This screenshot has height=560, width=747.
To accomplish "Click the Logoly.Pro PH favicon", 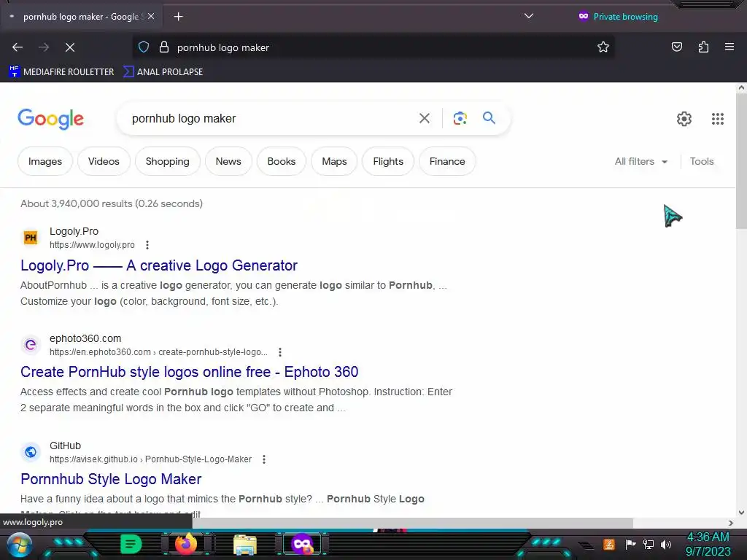I will pos(31,237).
